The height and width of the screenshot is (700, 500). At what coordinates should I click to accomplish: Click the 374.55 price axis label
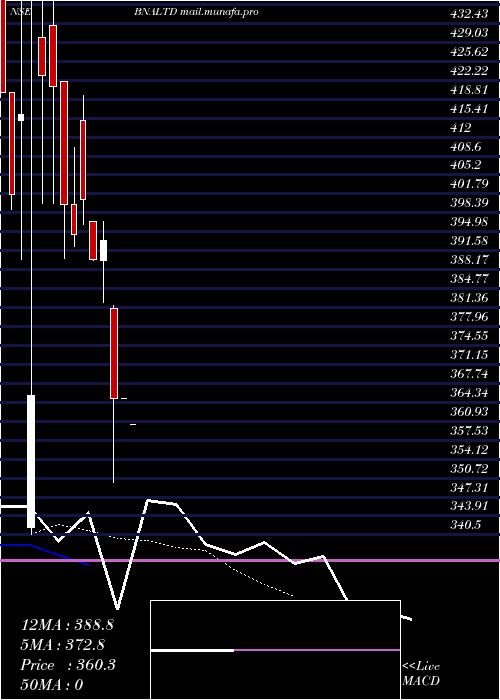click(469, 336)
